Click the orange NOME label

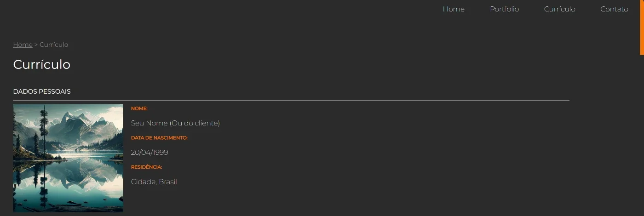(139, 108)
